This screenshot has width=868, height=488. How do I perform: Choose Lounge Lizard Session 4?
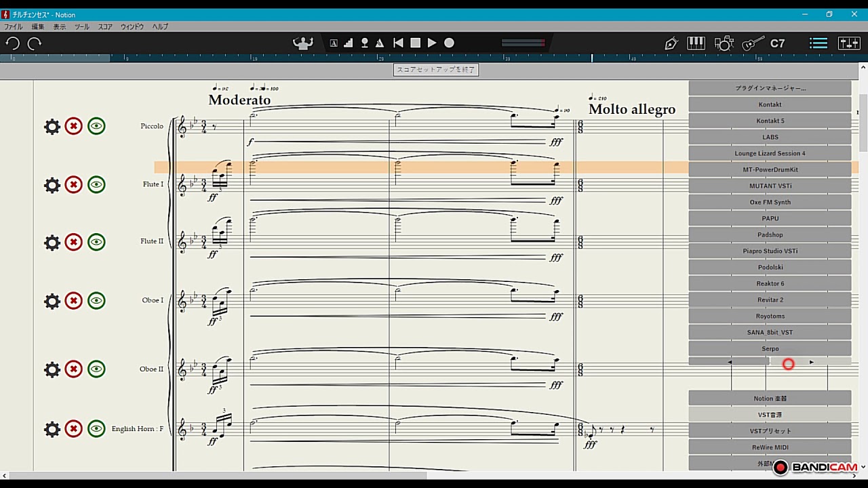click(x=770, y=153)
